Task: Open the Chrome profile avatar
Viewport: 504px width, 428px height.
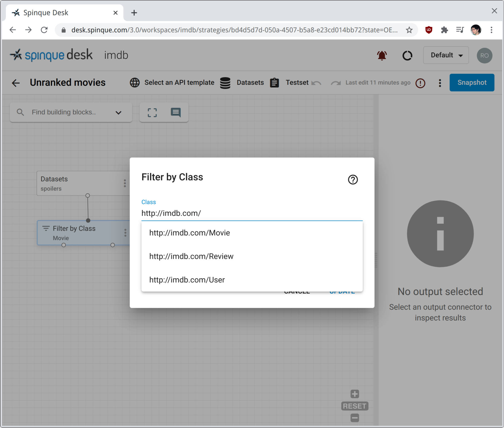Action: tap(476, 30)
